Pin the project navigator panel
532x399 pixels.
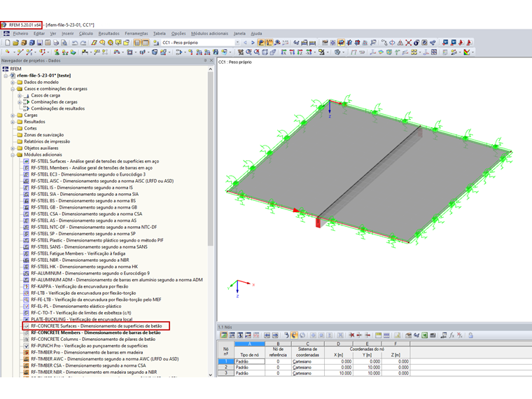pyautogui.click(x=205, y=60)
